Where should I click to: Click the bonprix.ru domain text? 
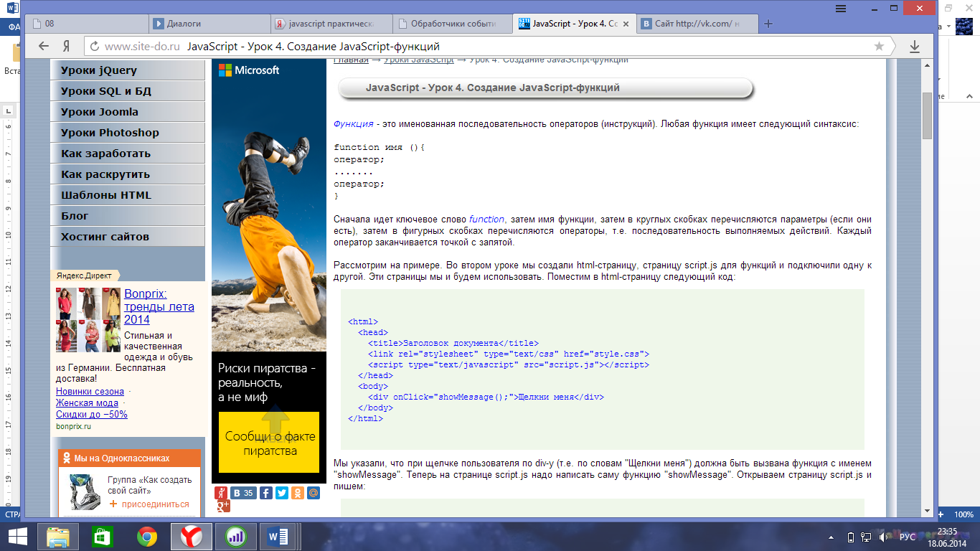pos(73,426)
